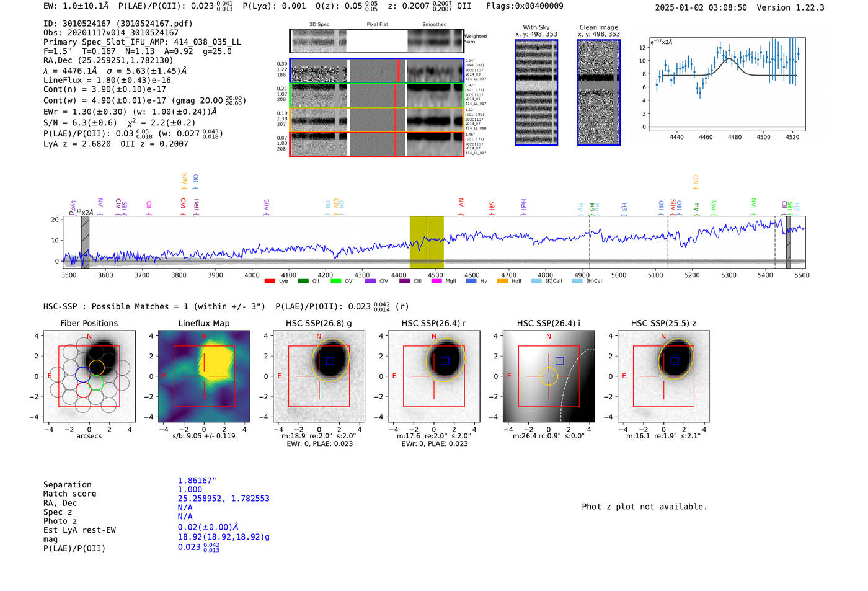Screen dimensions: 868x591
Task: Click the lime OVI legend swatch
Action: pyautogui.click(x=336, y=282)
